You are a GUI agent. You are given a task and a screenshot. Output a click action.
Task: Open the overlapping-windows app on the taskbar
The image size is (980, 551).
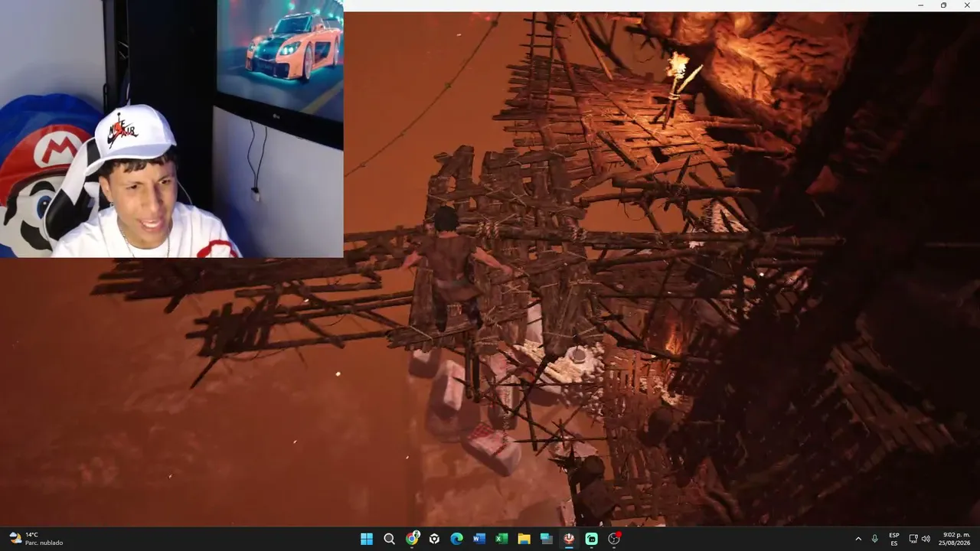click(x=547, y=539)
